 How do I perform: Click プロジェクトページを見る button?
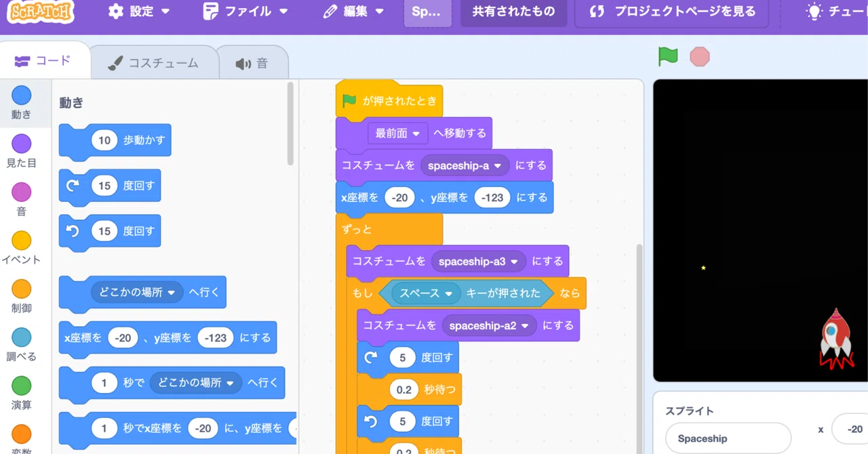(x=671, y=12)
